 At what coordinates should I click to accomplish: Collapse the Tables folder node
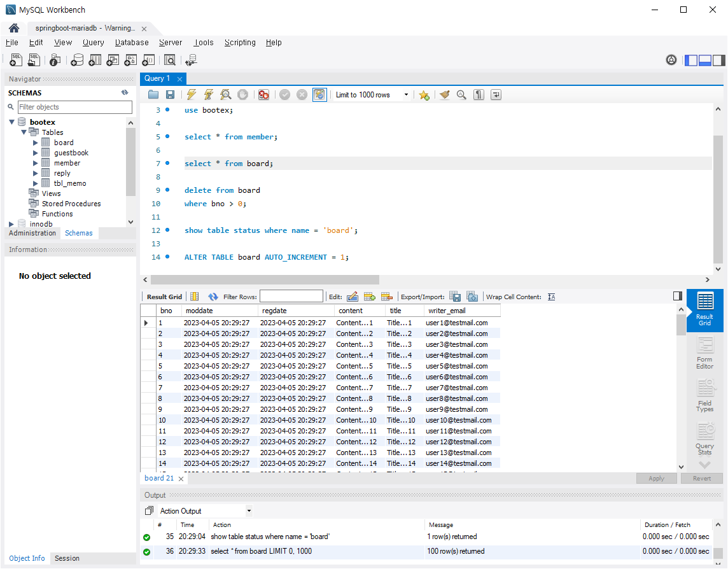click(24, 132)
